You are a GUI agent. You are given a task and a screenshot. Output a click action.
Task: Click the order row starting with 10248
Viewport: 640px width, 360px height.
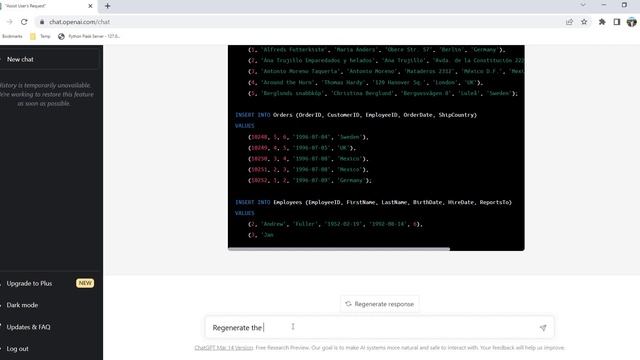pyautogui.click(x=308, y=137)
